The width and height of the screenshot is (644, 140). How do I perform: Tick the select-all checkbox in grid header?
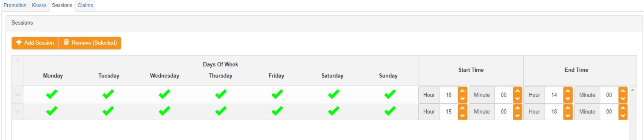[x=17, y=60]
